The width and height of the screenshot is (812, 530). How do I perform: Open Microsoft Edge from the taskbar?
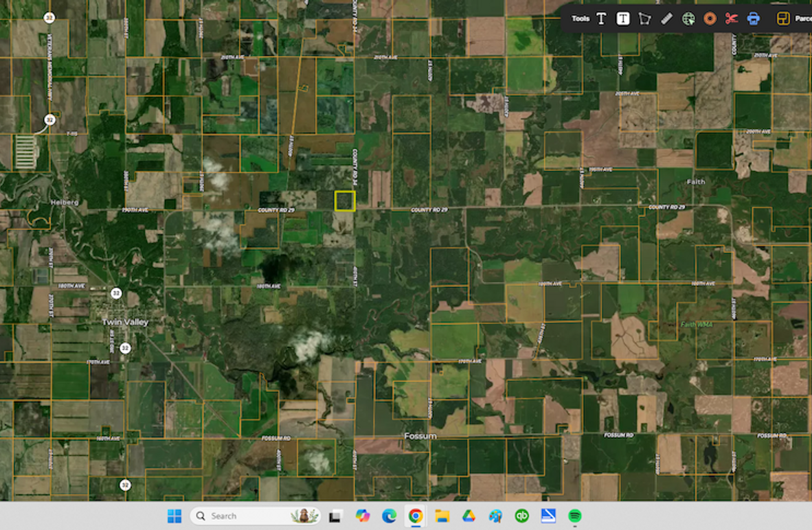point(389,516)
